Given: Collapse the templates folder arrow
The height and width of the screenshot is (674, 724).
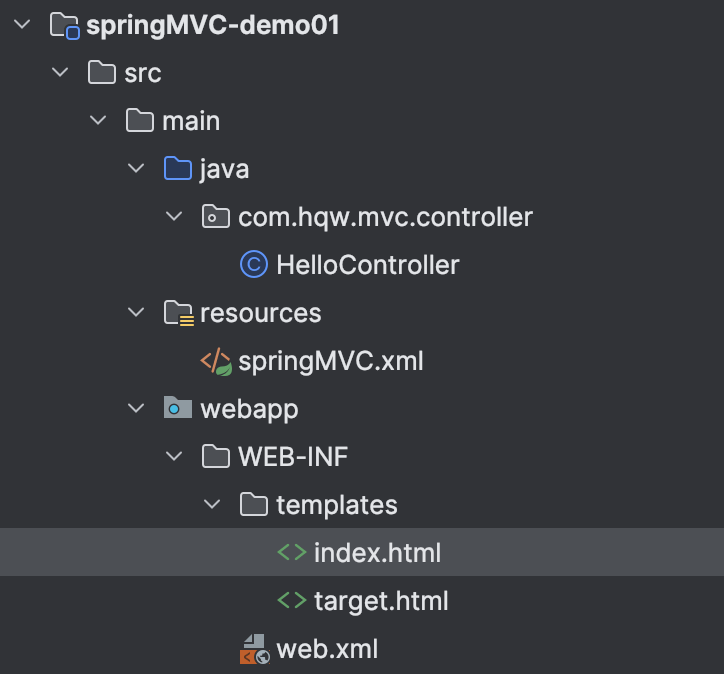Looking at the screenshot, I should tap(213, 505).
